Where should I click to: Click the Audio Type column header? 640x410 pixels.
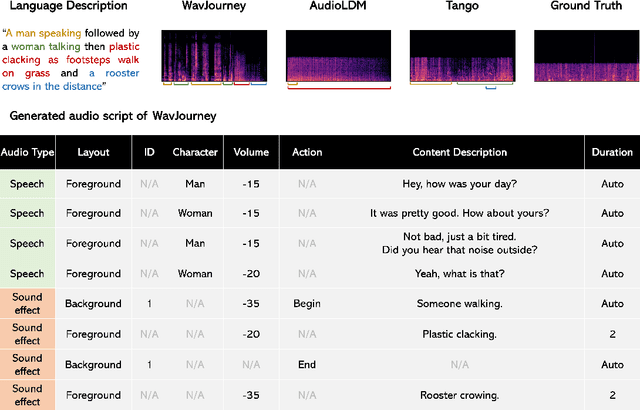pyautogui.click(x=28, y=152)
